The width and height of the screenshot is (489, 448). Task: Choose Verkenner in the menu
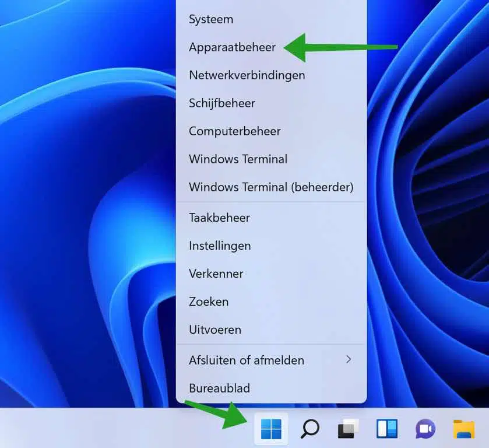[x=272, y=274]
